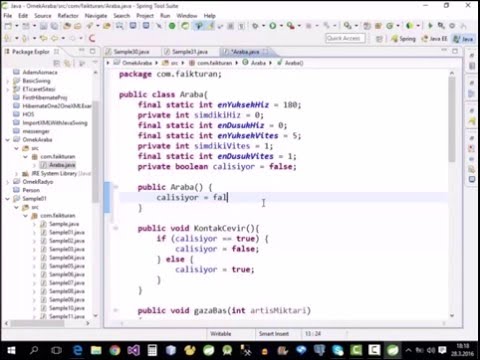Image resolution: width=480 pixels, height=360 pixels.
Task: Maximize the editor area
Action: click(455, 51)
